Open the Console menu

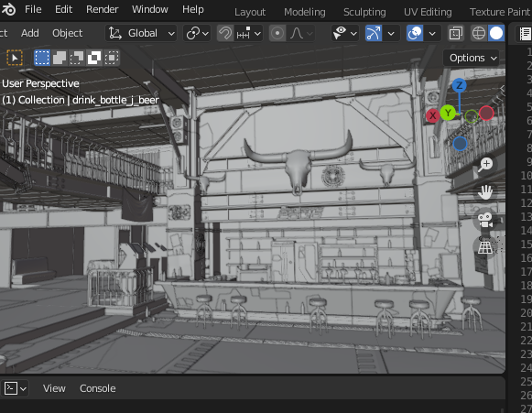(98, 388)
